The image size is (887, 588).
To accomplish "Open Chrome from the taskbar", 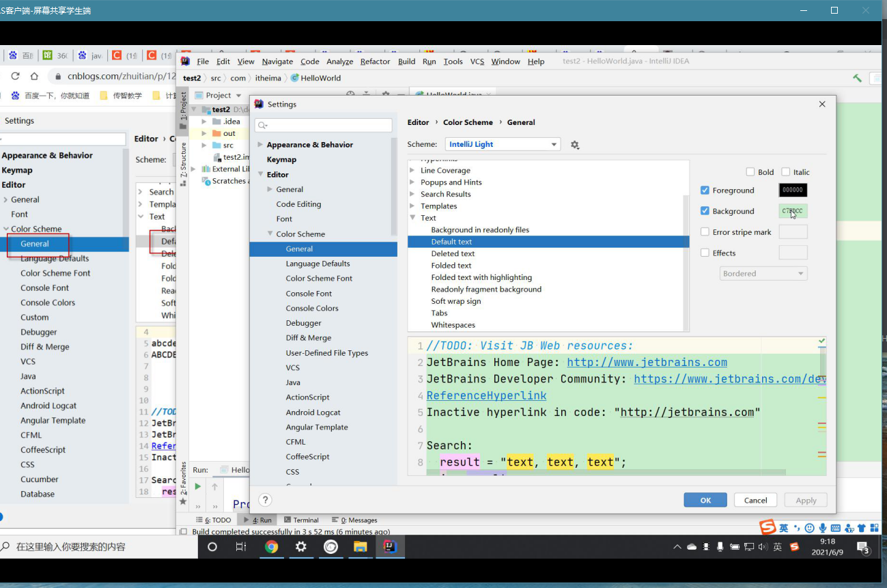I will pyautogui.click(x=272, y=546).
